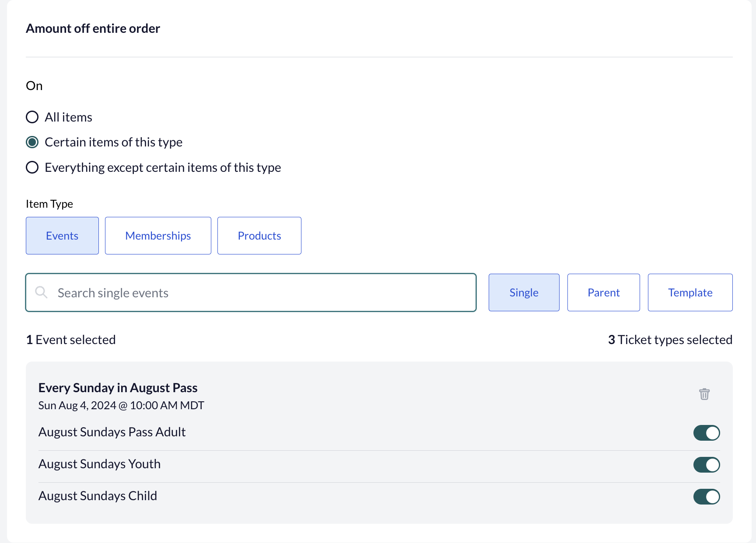756x543 pixels.
Task: Switch item type to Products
Action: 259,236
